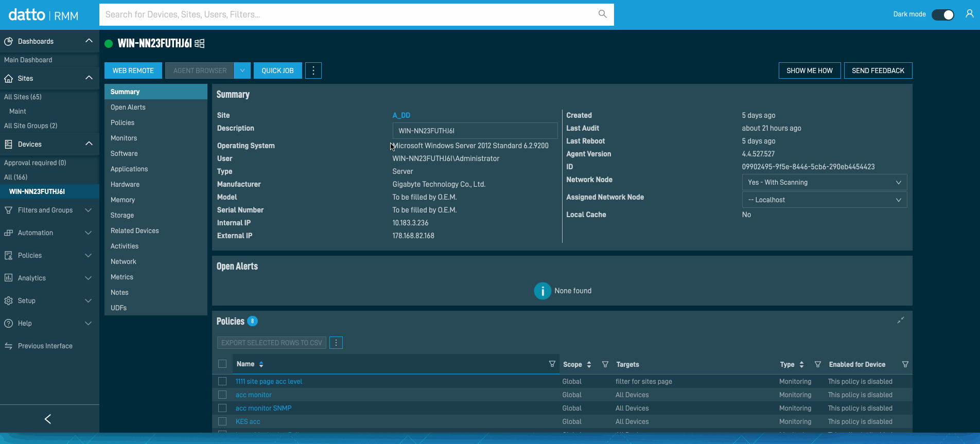Expand the Automation section chevron
Viewport: 980px width, 444px height.
[88, 233]
